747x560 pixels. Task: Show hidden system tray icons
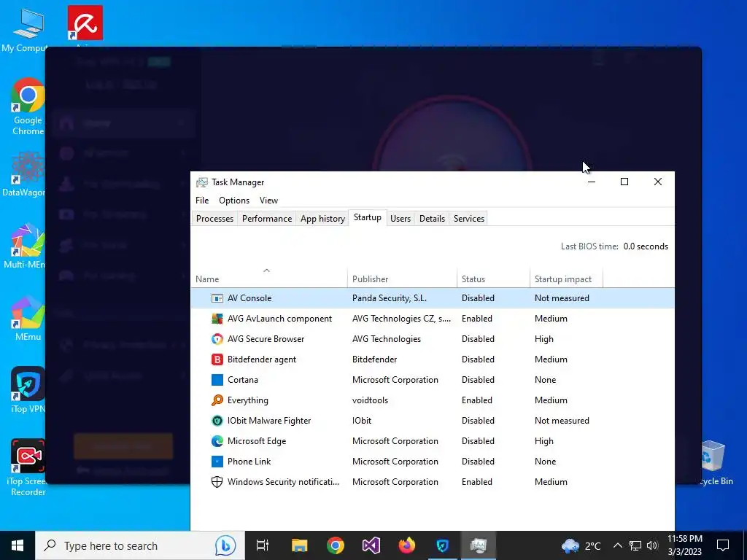click(617, 545)
